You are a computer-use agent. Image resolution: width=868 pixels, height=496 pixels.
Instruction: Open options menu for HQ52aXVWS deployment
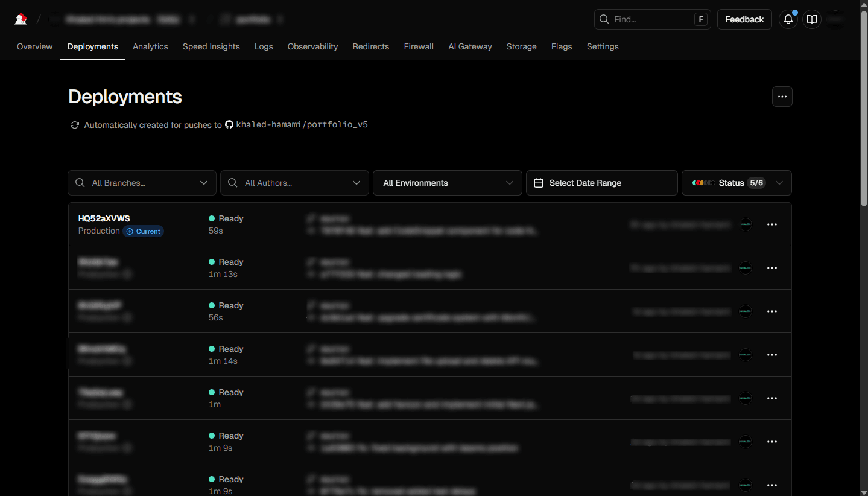(x=771, y=224)
